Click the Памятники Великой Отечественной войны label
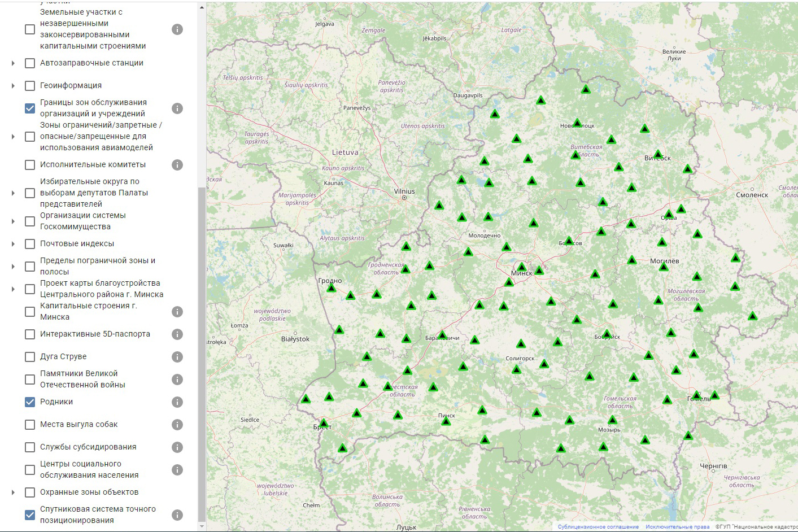The width and height of the screenshot is (798, 532). pyautogui.click(x=82, y=380)
